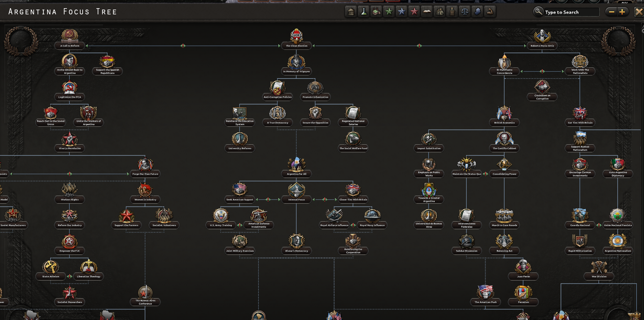Toggle the research filter (flask icon)
Screen dimensions: 644x320
[364, 12]
